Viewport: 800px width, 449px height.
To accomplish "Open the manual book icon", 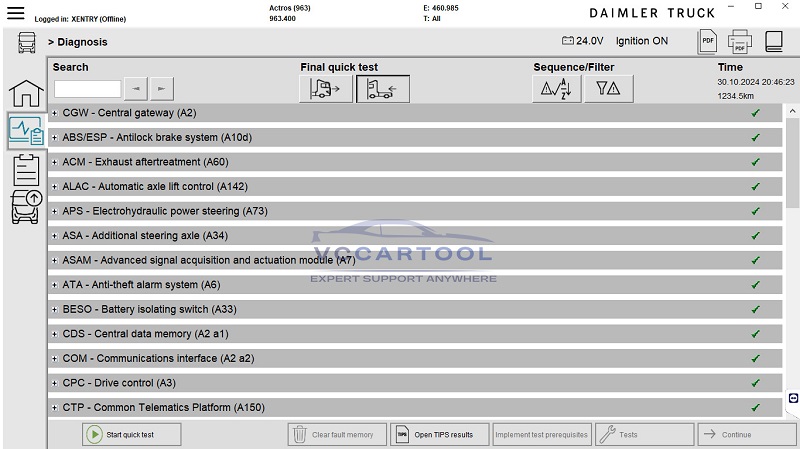I will (773, 41).
